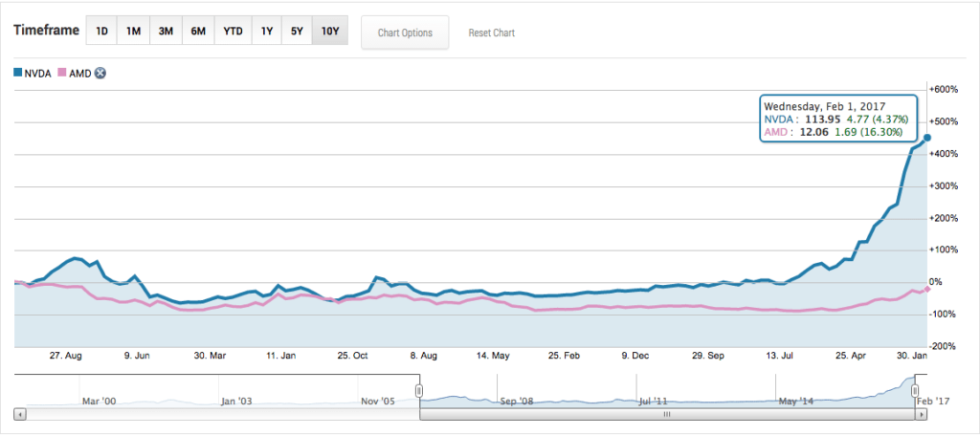Click the blue NVDA legend color square
This screenshot has width=980, height=435.
coord(18,73)
